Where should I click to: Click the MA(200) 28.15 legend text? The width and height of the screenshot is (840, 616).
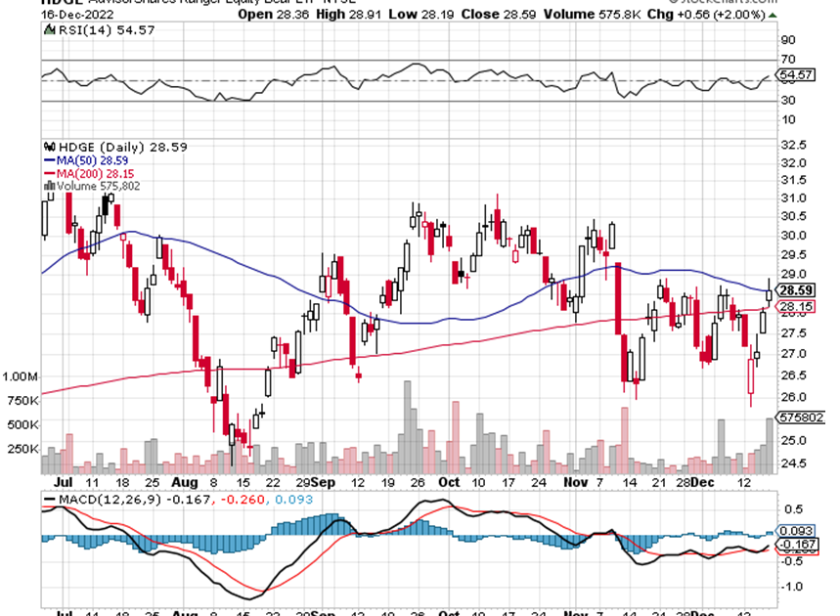click(x=96, y=173)
